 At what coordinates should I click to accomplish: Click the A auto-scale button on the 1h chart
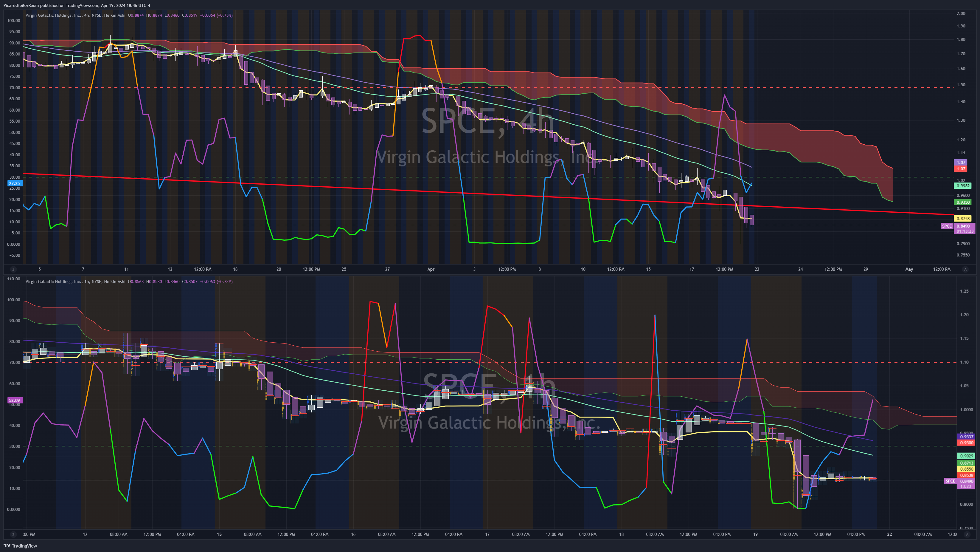(x=967, y=534)
